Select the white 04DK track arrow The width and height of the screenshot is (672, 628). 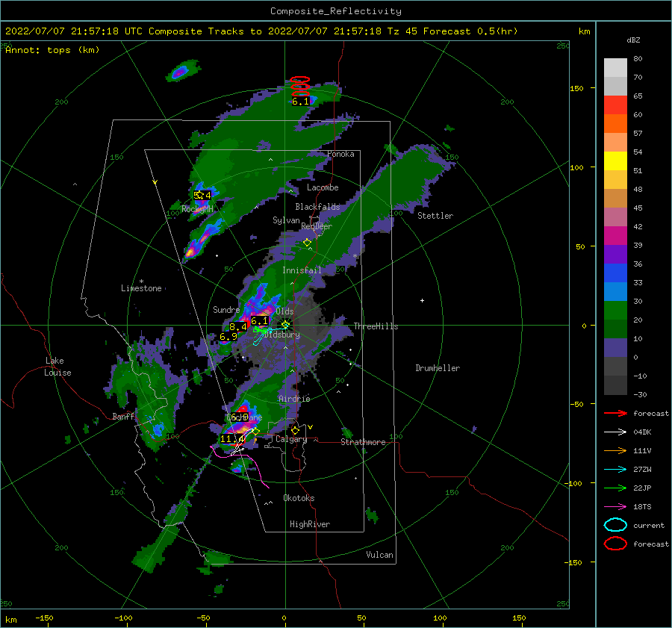click(x=615, y=432)
